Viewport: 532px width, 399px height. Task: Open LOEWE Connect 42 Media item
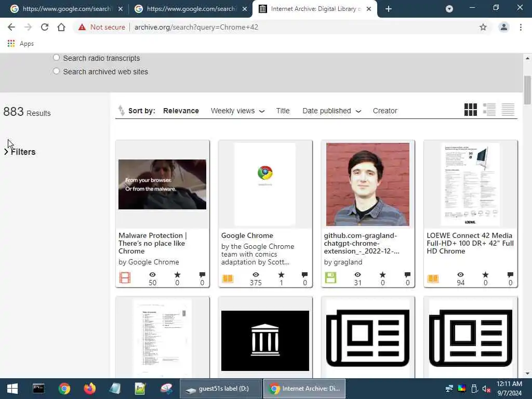point(470,243)
